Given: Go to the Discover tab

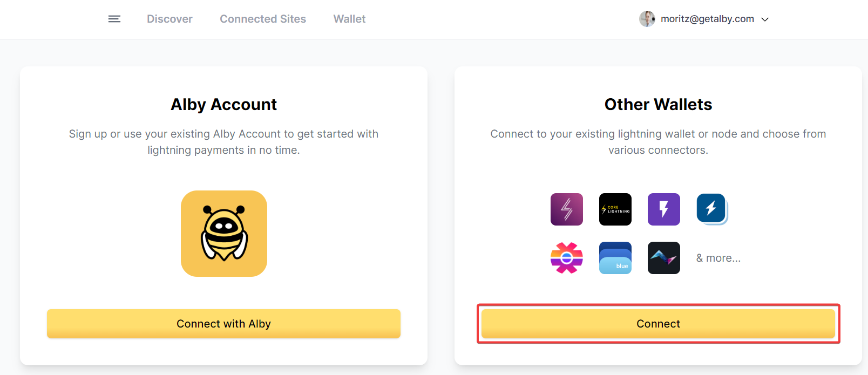Looking at the screenshot, I should [x=169, y=19].
